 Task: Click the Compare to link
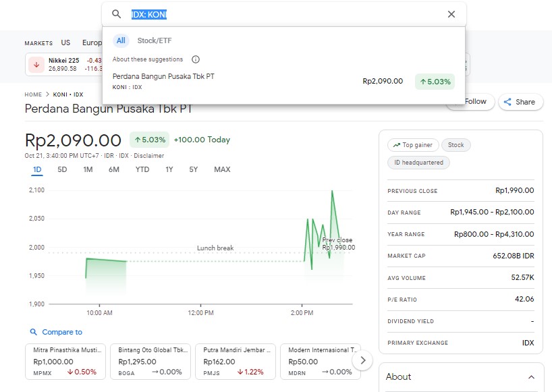click(x=62, y=332)
